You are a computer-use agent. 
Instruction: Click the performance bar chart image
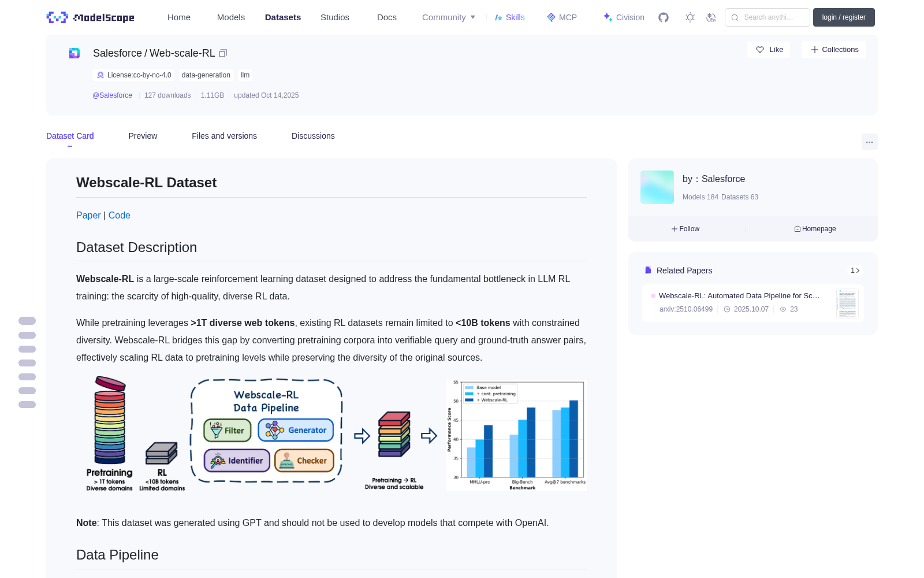tap(516, 435)
